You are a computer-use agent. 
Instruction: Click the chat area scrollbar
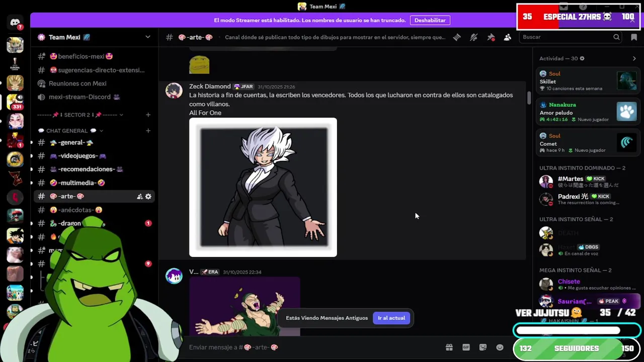click(x=529, y=98)
